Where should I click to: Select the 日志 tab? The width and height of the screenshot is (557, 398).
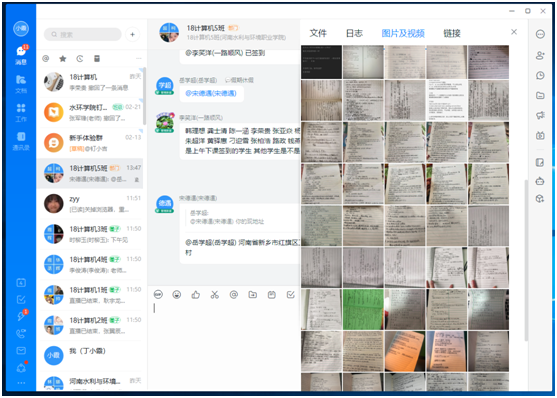click(354, 33)
